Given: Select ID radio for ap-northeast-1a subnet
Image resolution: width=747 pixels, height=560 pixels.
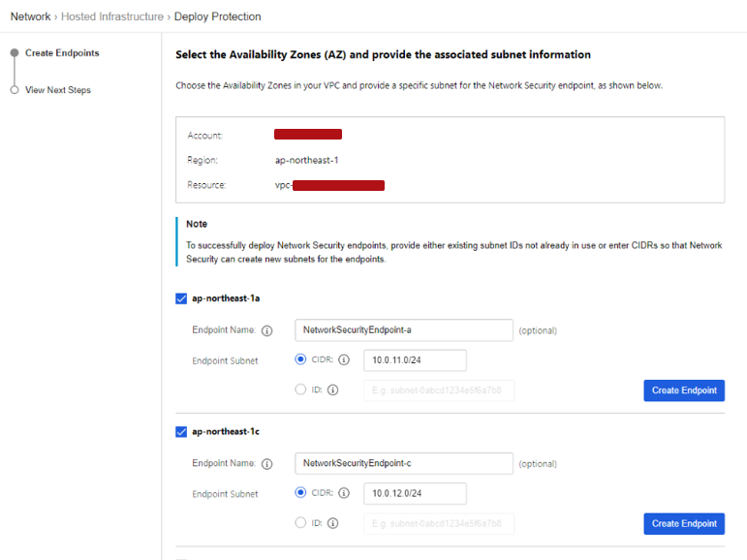Looking at the screenshot, I should coord(300,390).
